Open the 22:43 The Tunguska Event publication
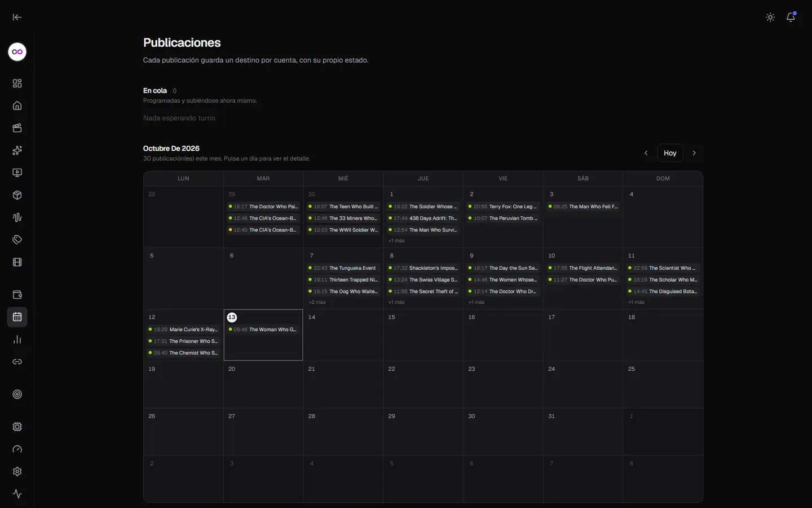 point(343,268)
